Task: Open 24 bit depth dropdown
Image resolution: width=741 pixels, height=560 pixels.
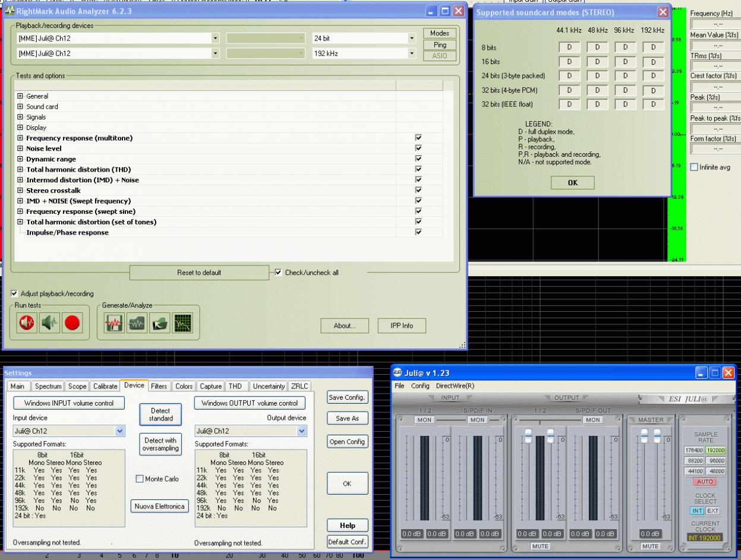Action: click(411, 38)
